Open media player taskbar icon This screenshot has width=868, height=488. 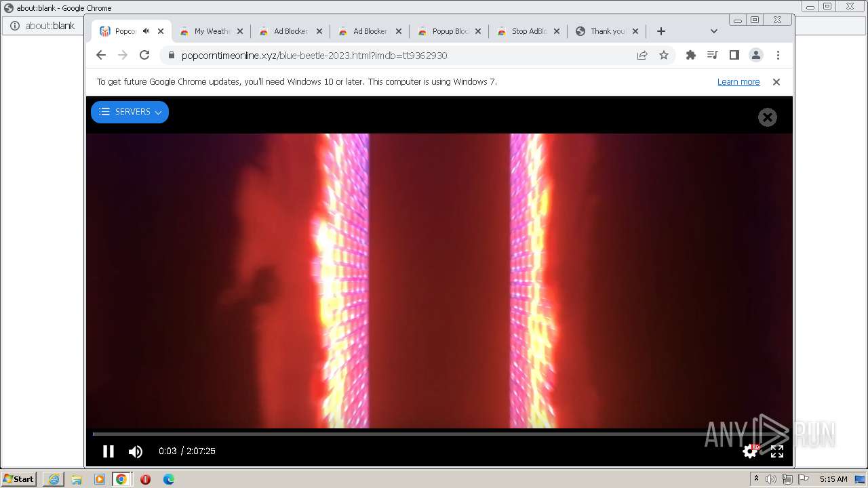coord(99,479)
